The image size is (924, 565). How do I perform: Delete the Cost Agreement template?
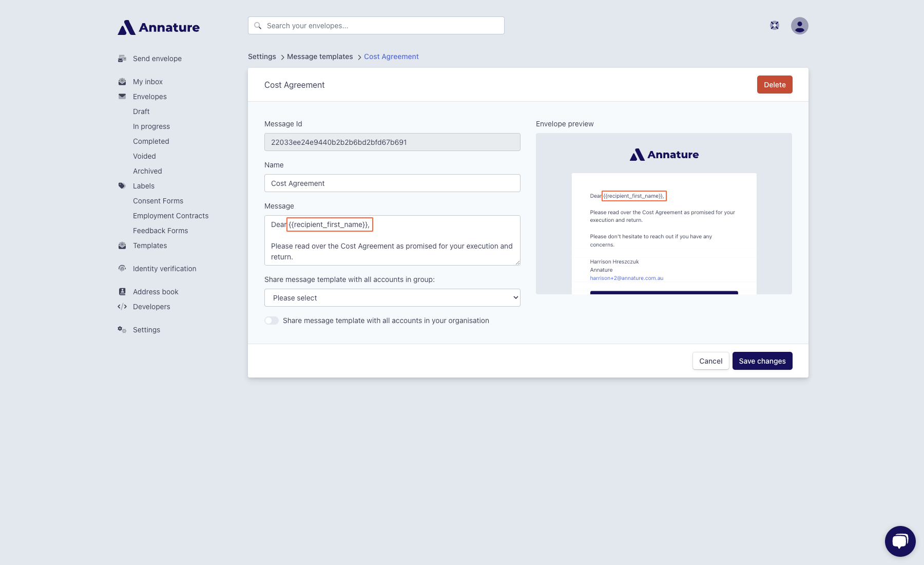(x=774, y=84)
